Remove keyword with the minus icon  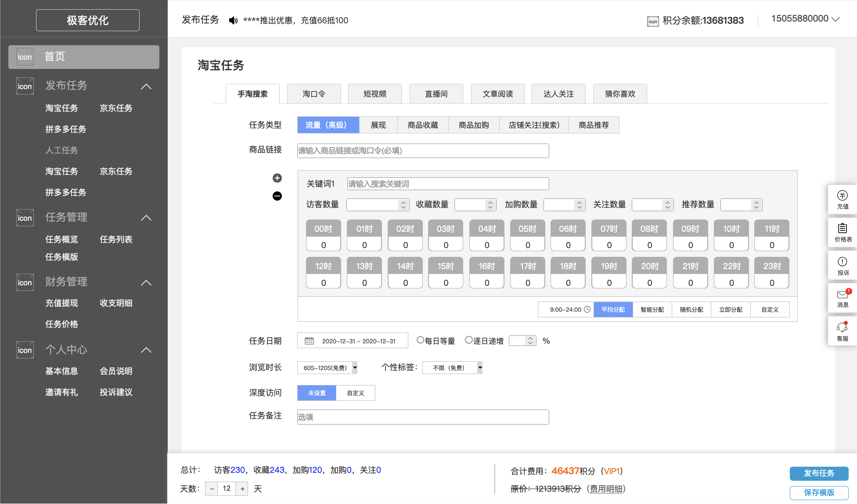click(x=277, y=196)
